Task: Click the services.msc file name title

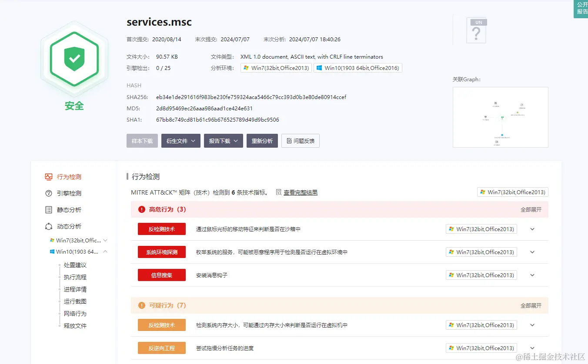Action: pyautogui.click(x=159, y=22)
